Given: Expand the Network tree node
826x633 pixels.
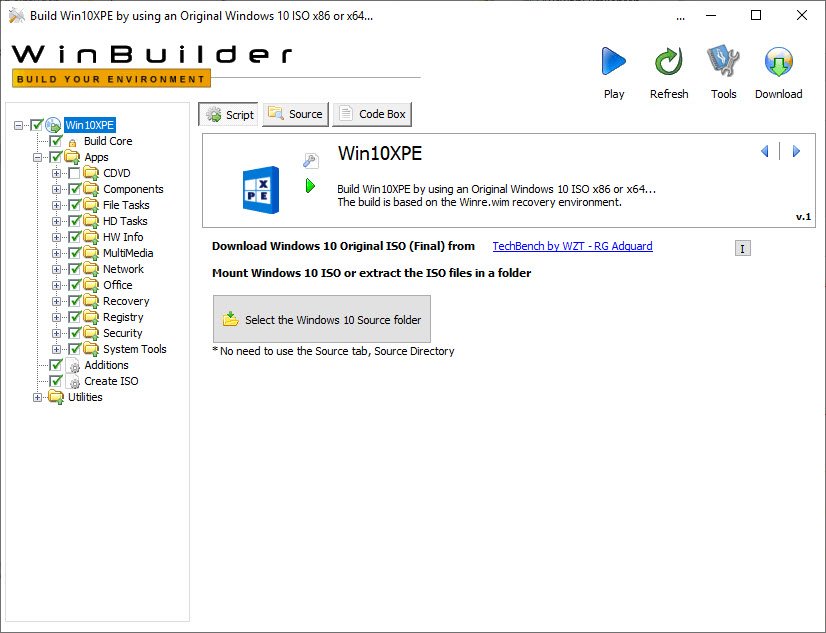Looking at the screenshot, I should click(56, 270).
